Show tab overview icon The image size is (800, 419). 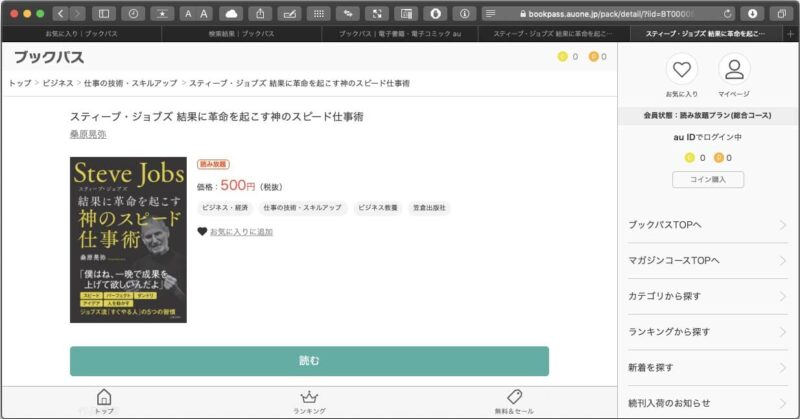coord(782,14)
